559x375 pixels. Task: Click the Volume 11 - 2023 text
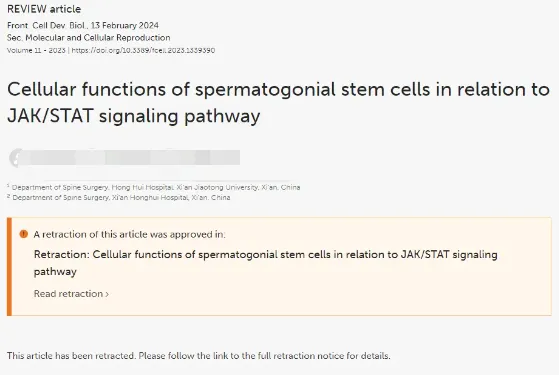click(x=36, y=50)
